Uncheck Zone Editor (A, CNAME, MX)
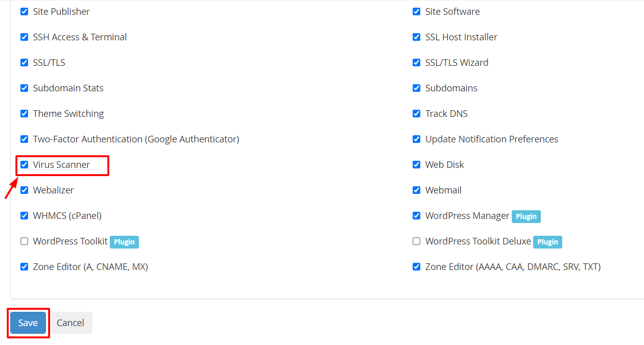 point(24,267)
